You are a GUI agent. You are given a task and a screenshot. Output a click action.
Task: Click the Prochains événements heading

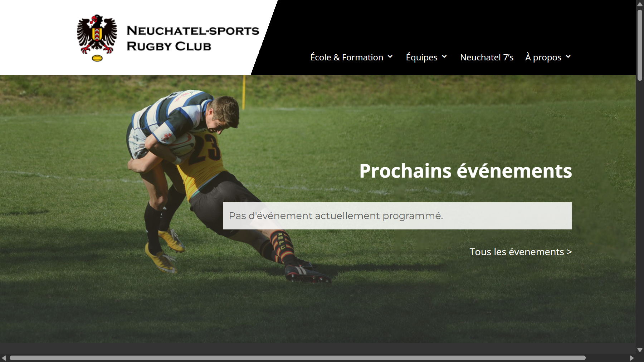tap(465, 171)
